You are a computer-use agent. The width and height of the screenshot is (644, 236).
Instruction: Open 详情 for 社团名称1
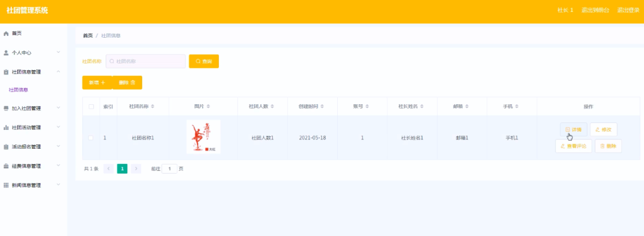[x=574, y=129]
